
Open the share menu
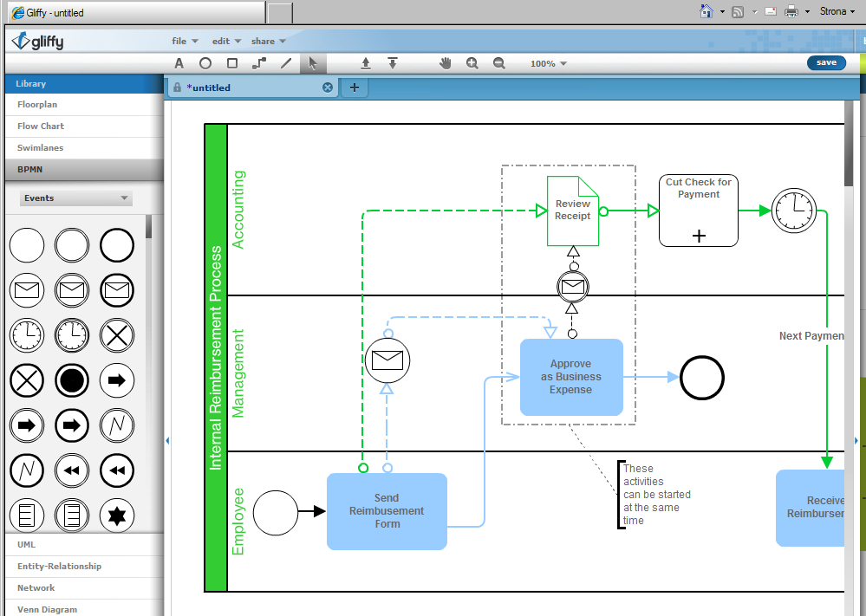point(269,42)
